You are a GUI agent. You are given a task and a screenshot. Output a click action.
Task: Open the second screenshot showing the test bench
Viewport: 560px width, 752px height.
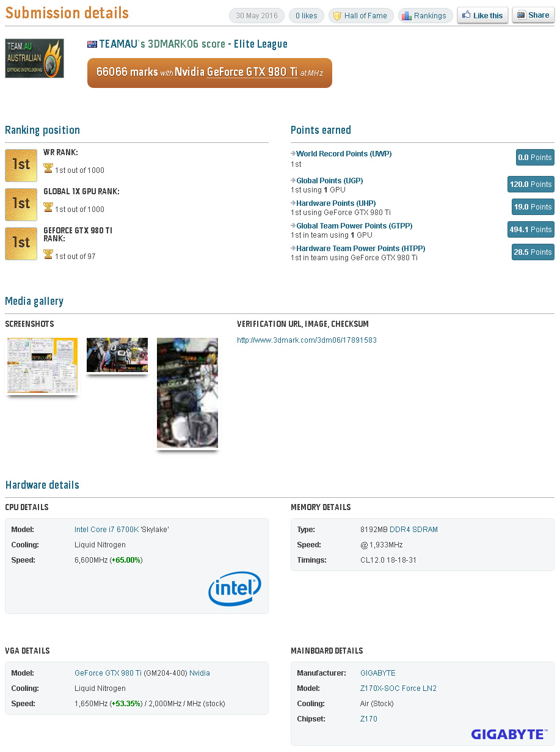coord(117,355)
